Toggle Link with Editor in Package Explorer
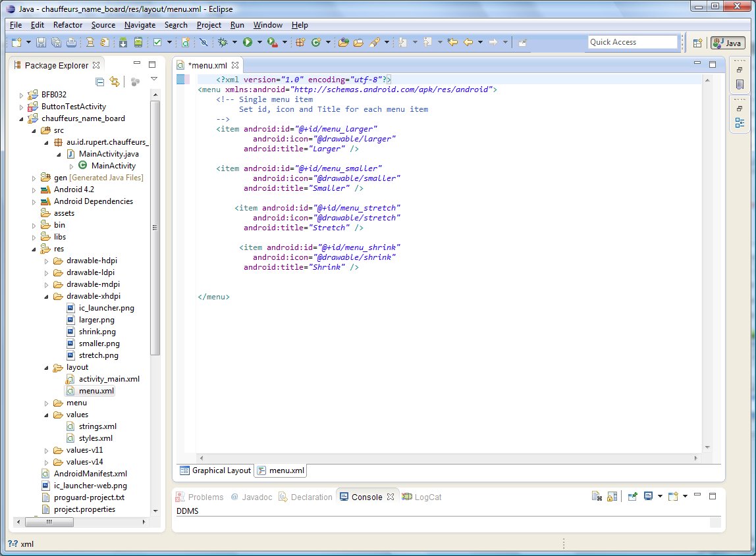 115,82
